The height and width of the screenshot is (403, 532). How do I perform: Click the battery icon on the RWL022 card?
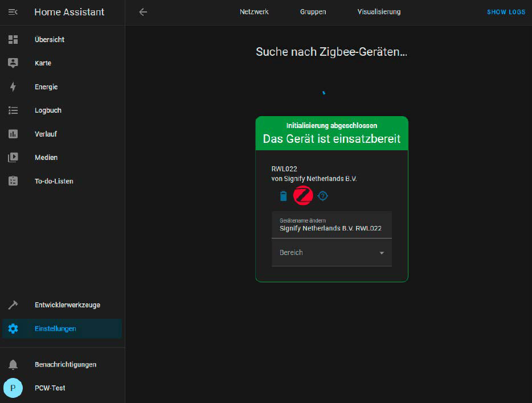[283, 195]
